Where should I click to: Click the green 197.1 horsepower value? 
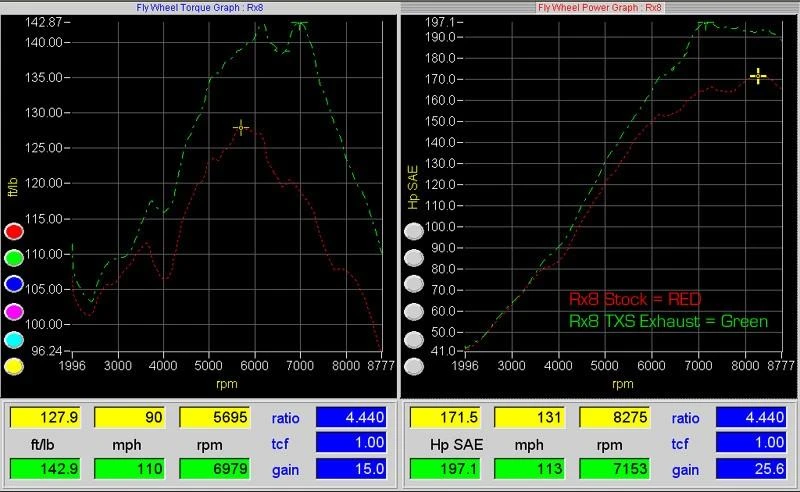pos(447,470)
